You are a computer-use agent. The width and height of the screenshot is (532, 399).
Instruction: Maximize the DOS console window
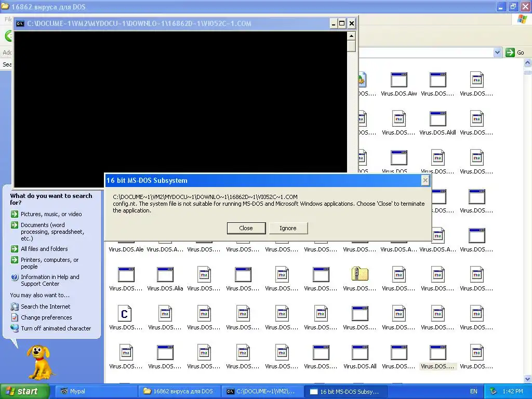[x=342, y=23]
